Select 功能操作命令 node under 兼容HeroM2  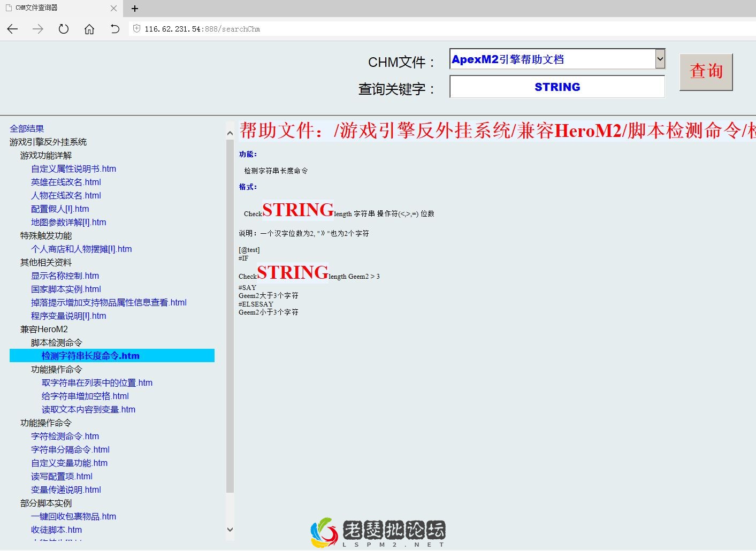[57, 369]
